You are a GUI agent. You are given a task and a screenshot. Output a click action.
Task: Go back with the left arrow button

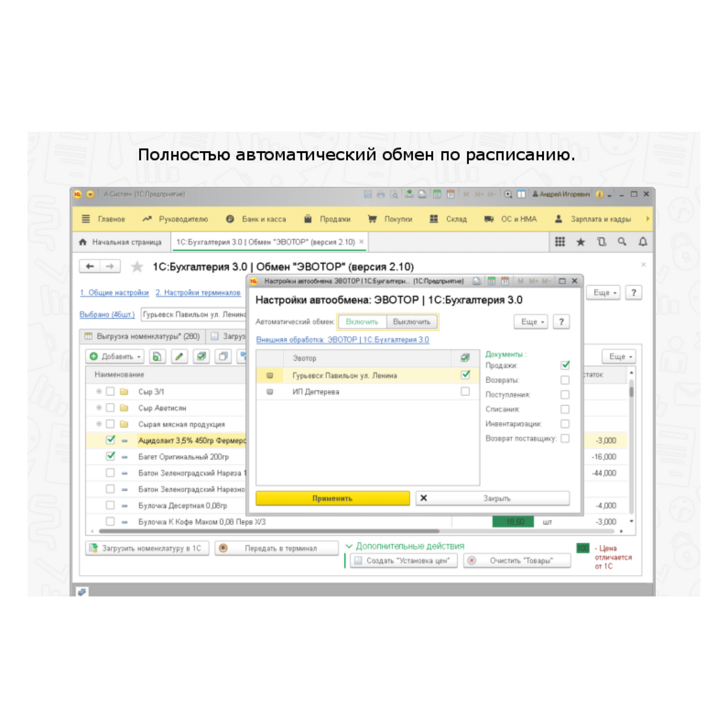(x=90, y=266)
